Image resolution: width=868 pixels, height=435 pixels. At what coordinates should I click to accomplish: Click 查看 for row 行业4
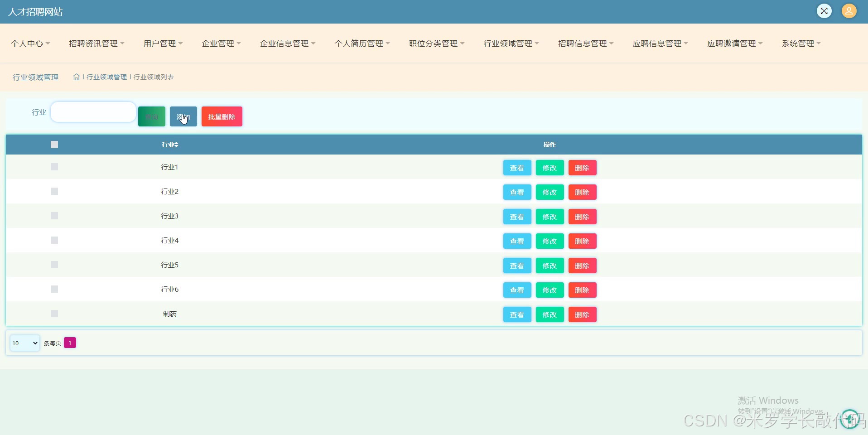coord(517,241)
